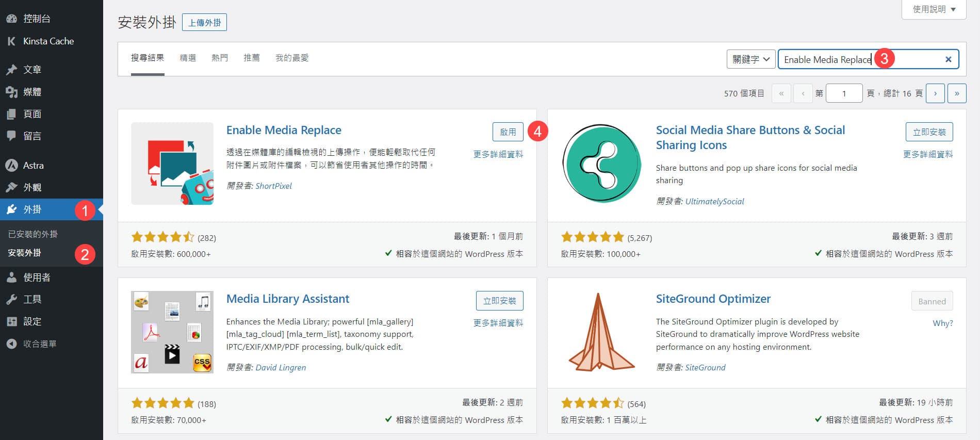
Task: Go to previous results page
Action: pyautogui.click(x=803, y=93)
